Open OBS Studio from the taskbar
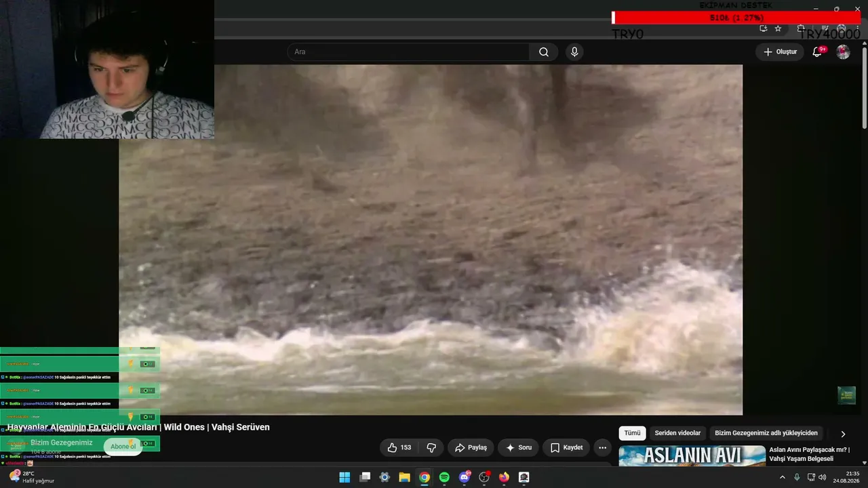This screenshot has width=868, height=488. (x=484, y=477)
